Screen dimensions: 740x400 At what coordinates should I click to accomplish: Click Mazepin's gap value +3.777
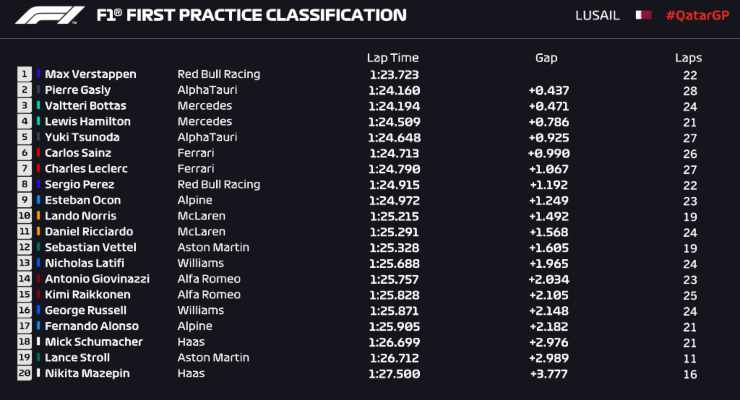[x=549, y=374]
